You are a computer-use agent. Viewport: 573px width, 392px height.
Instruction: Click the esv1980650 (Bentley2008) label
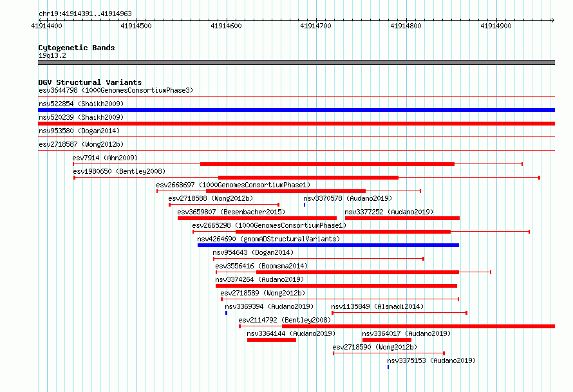click(x=119, y=171)
